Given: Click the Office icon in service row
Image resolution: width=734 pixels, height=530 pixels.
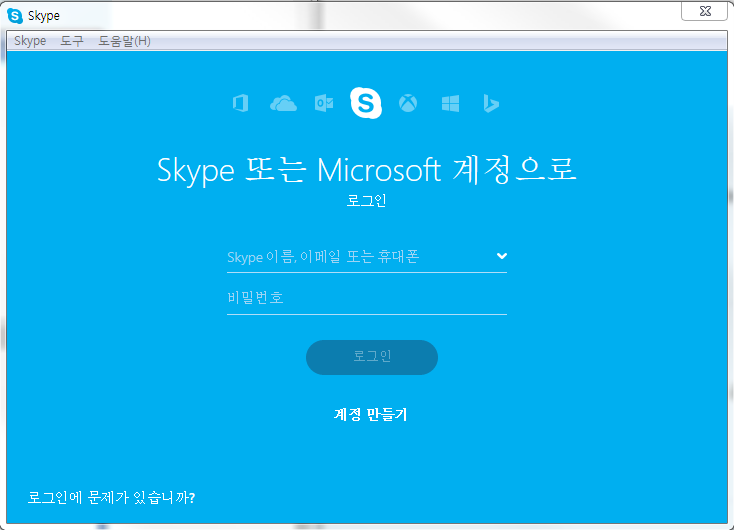Looking at the screenshot, I should [240, 103].
